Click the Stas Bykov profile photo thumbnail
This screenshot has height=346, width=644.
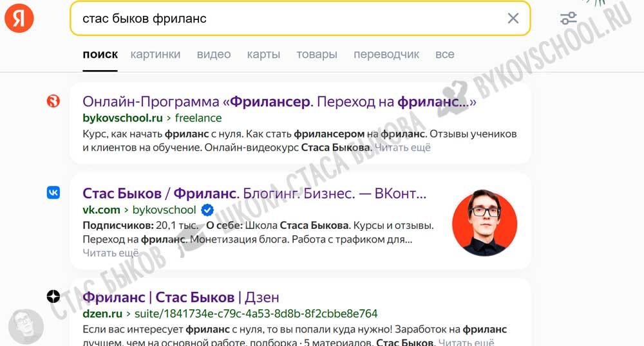[x=485, y=223]
